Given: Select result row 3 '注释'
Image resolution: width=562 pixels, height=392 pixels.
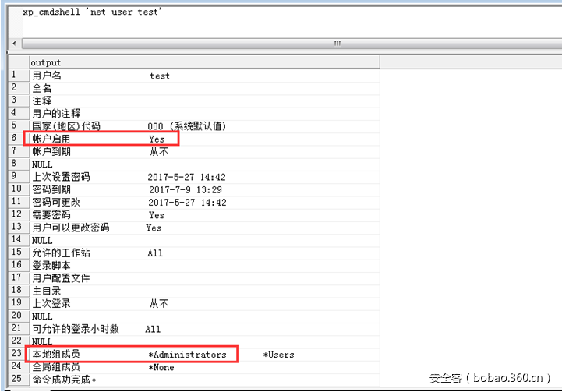Looking at the screenshot, I should coord(204,101).
